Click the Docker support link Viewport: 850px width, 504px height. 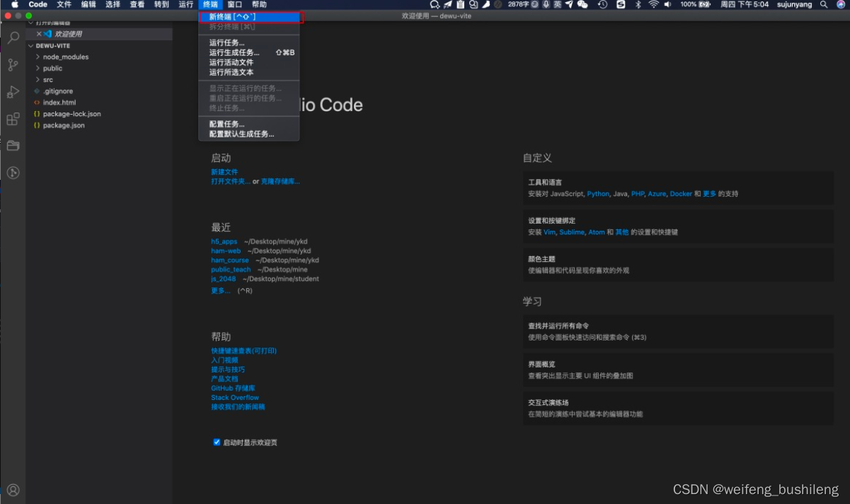click(x=681, y=194)
